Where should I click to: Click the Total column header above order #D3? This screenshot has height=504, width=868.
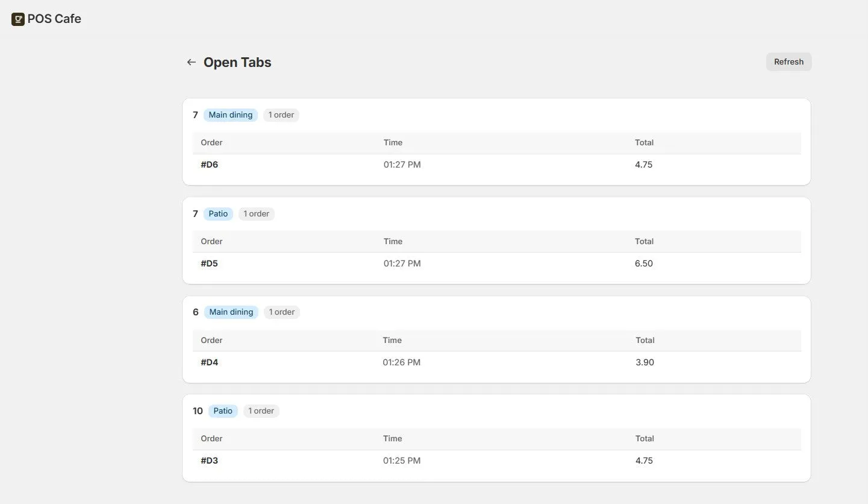click(645, 438)
